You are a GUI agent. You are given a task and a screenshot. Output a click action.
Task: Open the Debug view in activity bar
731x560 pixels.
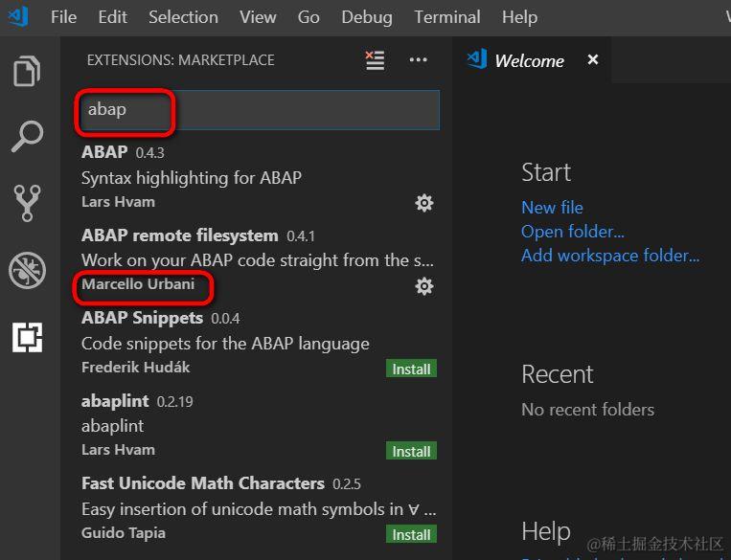tap(27, 270)
